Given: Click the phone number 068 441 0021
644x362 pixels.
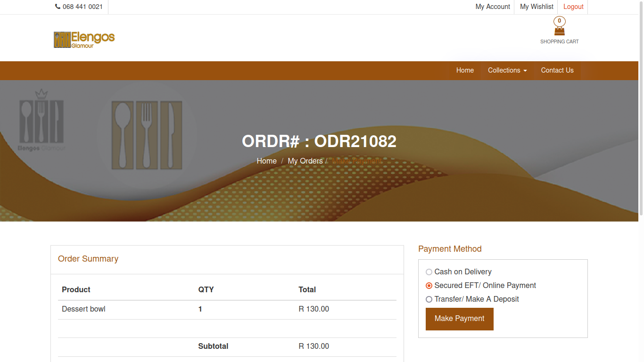Looking at the screenshot, I should click(x=83, y=7).
